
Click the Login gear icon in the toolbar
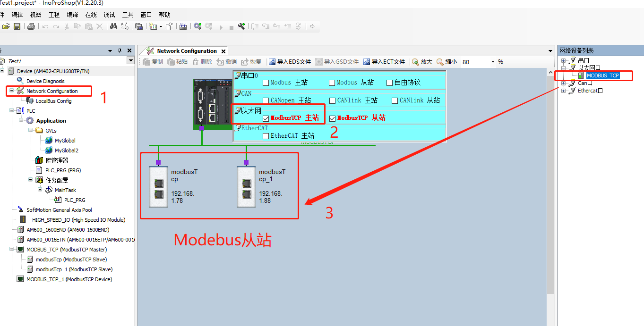[197, 26]
